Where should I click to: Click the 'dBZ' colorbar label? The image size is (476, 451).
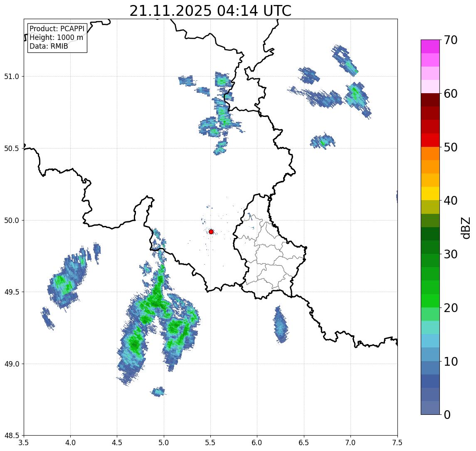466,227
